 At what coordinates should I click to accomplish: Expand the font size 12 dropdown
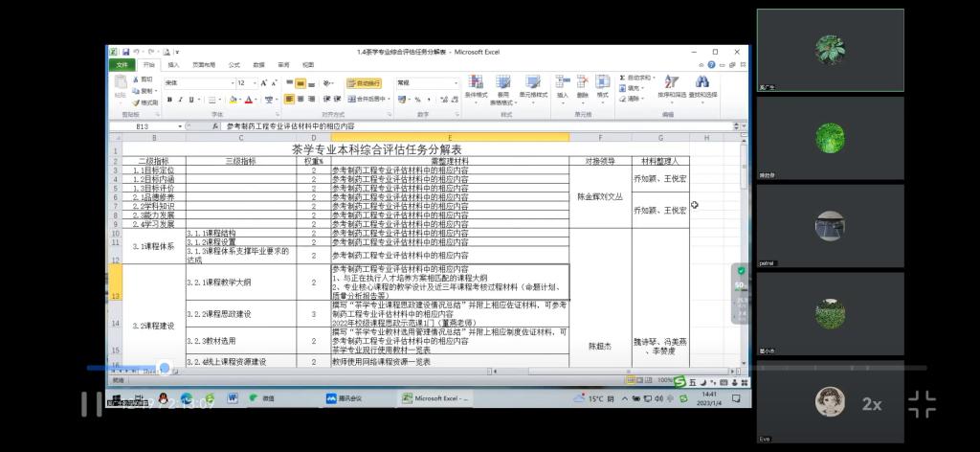[x=253, y=83]
